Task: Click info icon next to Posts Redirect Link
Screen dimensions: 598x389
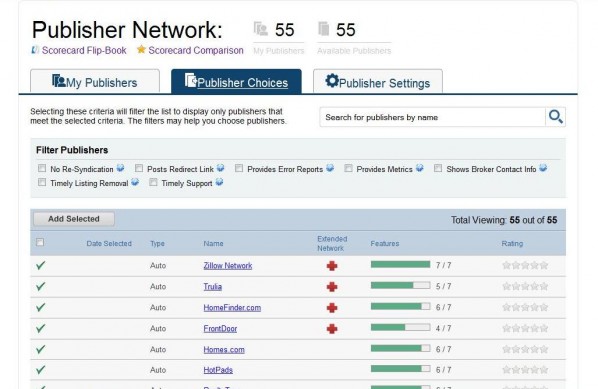Action: [220, 168]
